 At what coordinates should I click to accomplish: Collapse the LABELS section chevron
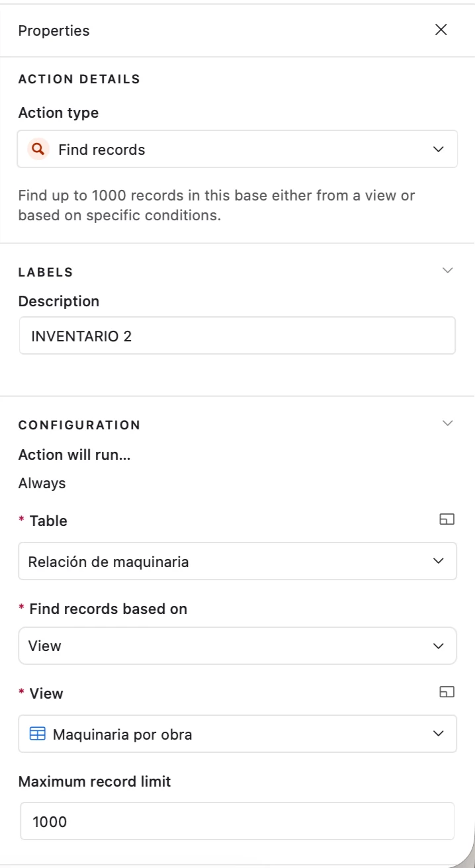pos(448,270)
